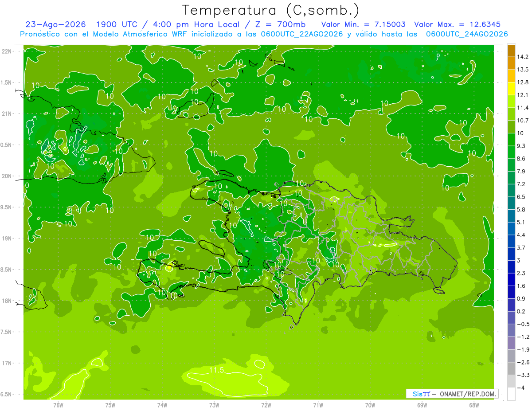
Task: Click the '68W' longitude label
Action: coord(474,405)
